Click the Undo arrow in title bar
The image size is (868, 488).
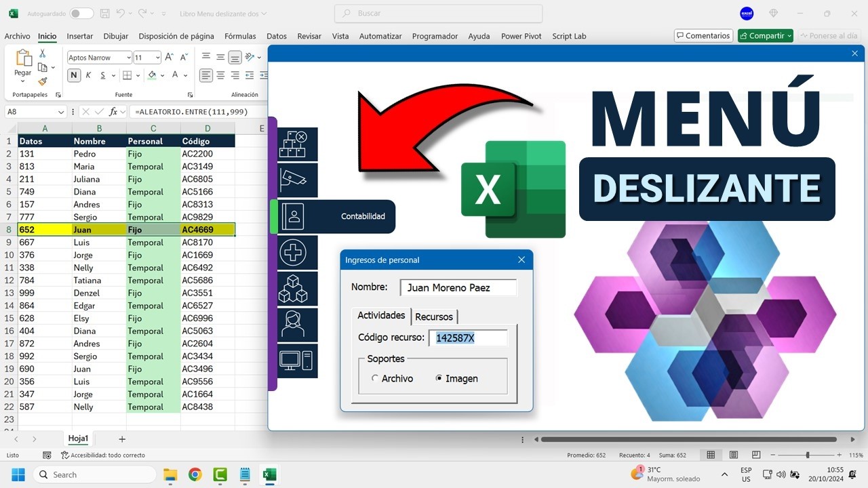(121, 14)
